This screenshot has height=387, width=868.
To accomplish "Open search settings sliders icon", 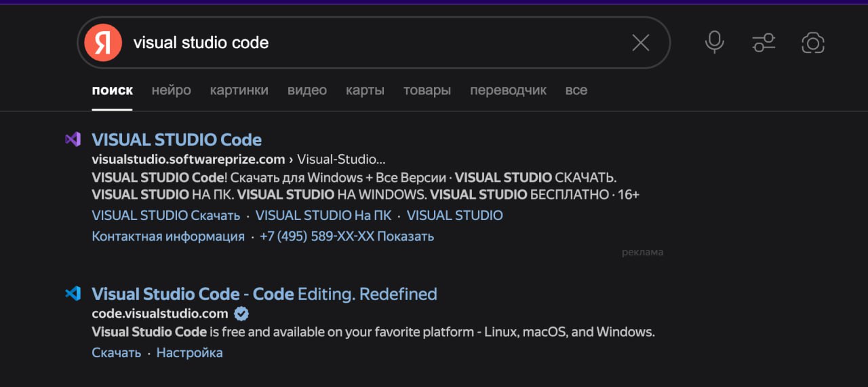I will click(764, 43).
